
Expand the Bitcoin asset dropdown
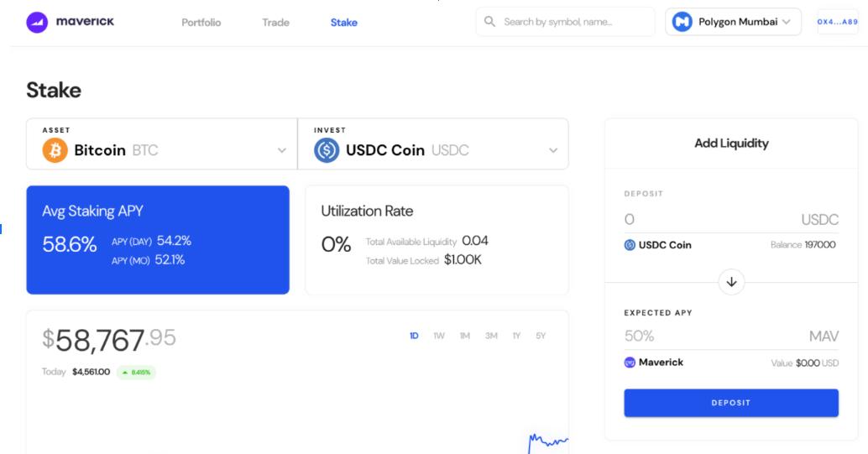coord(281,151)
